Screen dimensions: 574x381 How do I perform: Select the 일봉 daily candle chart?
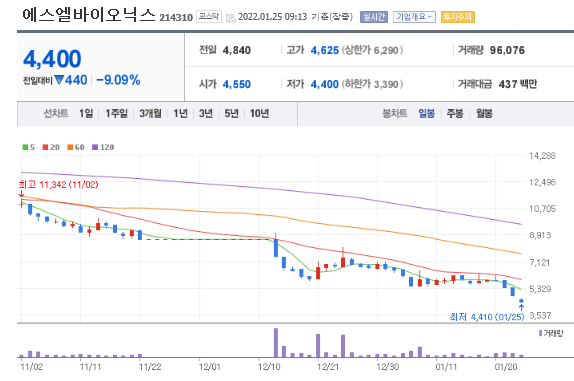[x=426, y=113]
